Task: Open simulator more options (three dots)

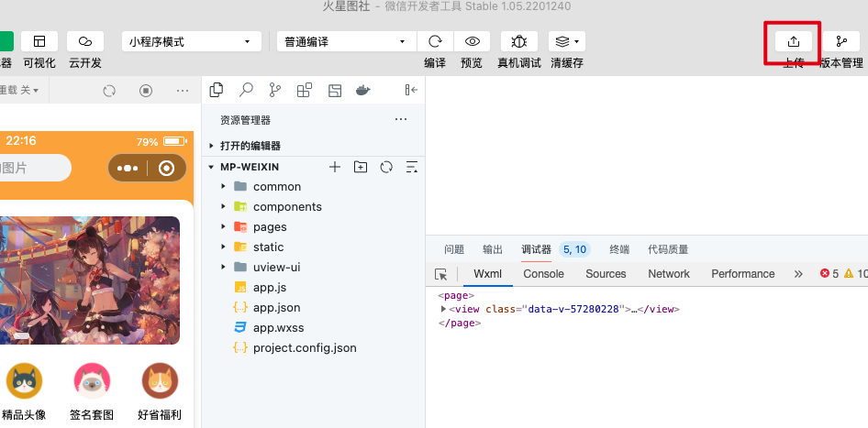Action: (x=182, y=91)
